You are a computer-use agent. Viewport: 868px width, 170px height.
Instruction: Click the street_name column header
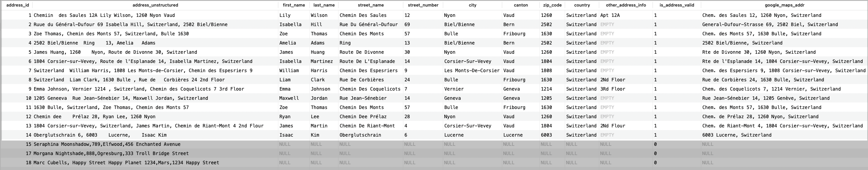tap(370, 5)
